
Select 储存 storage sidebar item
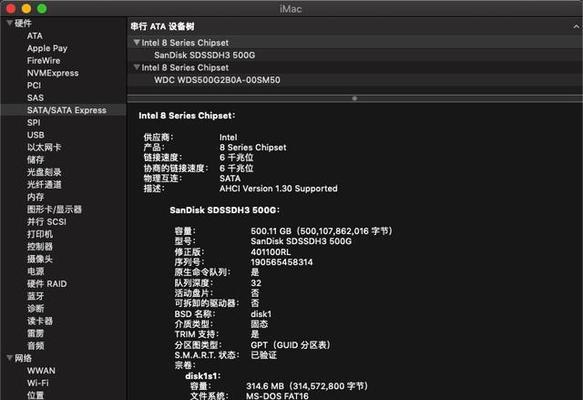35,159
